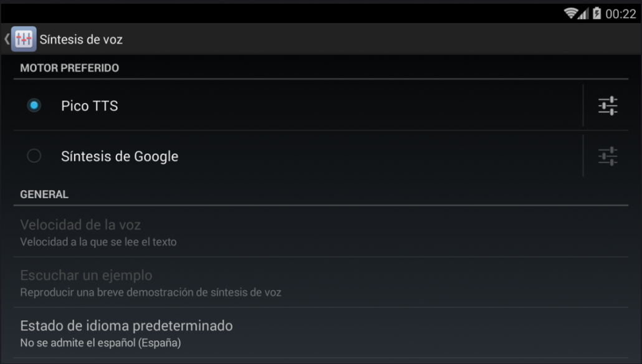The image size is (642, 364).
Task: Go back using the left chevron arrow
Action: pos(7,39)
